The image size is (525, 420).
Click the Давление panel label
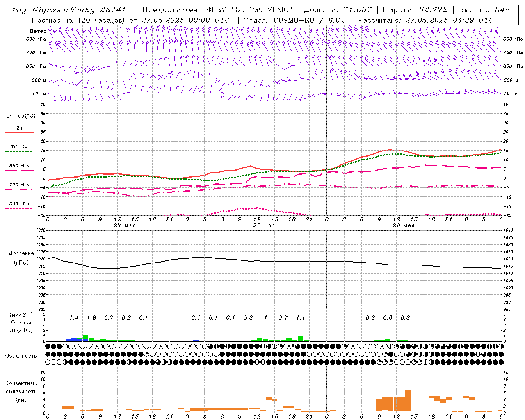[x=21, y=253]
